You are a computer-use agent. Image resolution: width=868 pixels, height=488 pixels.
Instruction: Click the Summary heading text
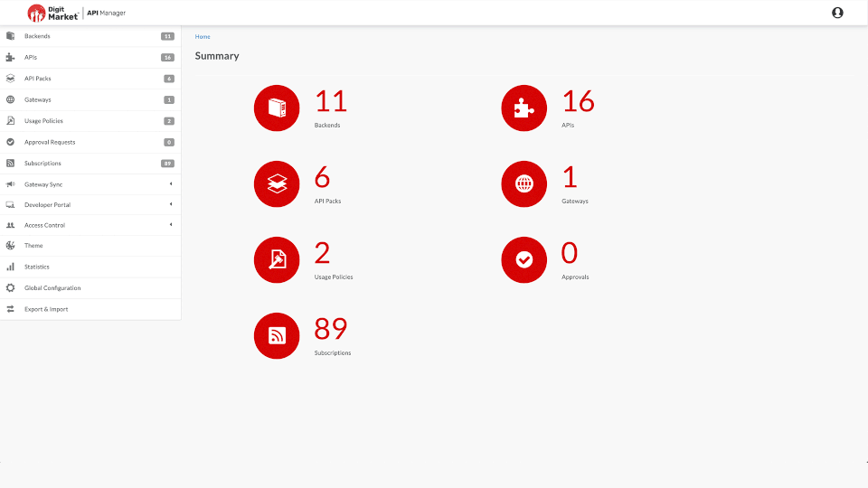point(217,56)
